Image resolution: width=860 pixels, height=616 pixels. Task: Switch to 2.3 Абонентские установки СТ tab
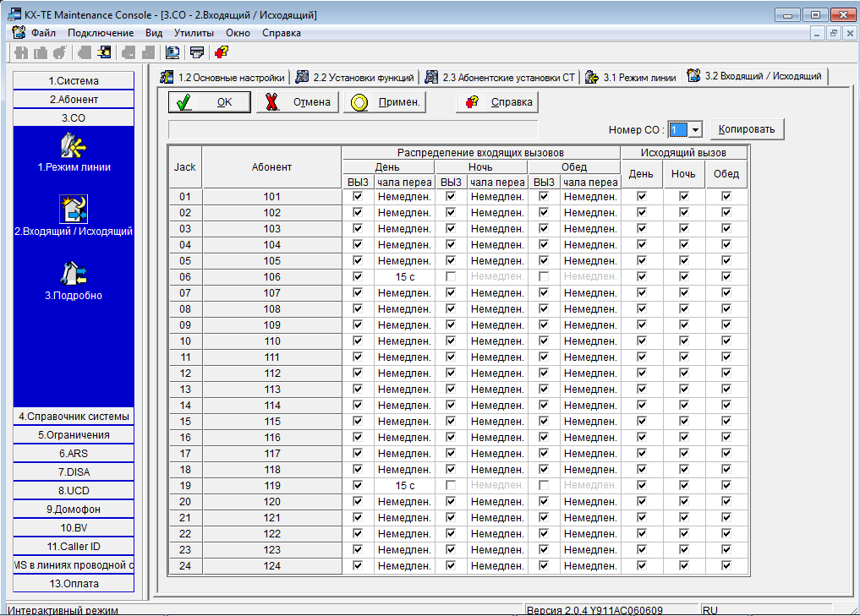pyautogui.click(x=500, y=77)
